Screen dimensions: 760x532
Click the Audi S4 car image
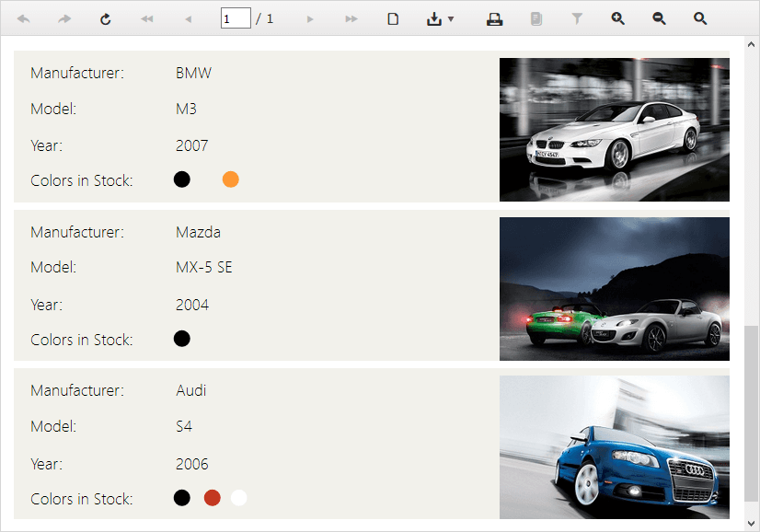tap(614, 447)
